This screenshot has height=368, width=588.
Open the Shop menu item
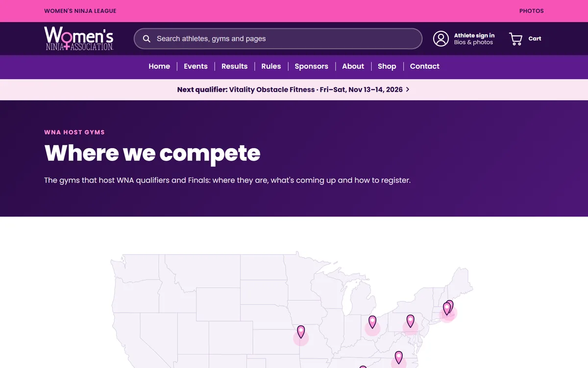(387, 66)
